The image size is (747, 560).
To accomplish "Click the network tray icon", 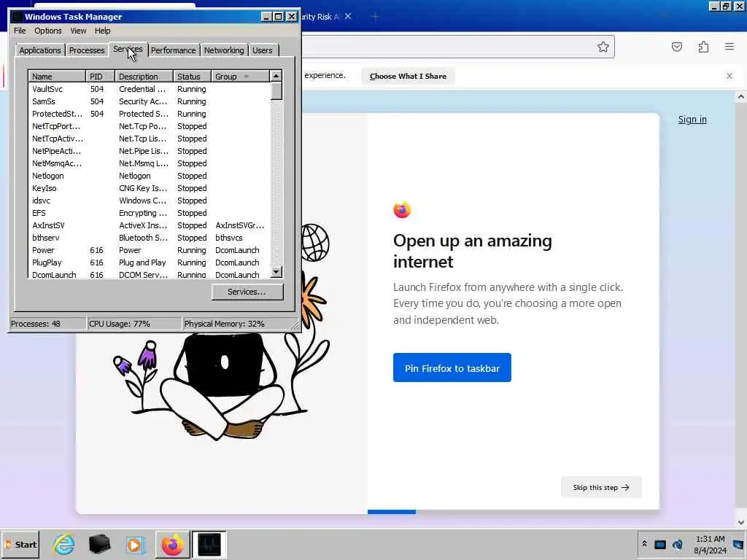I will [660, 544].
